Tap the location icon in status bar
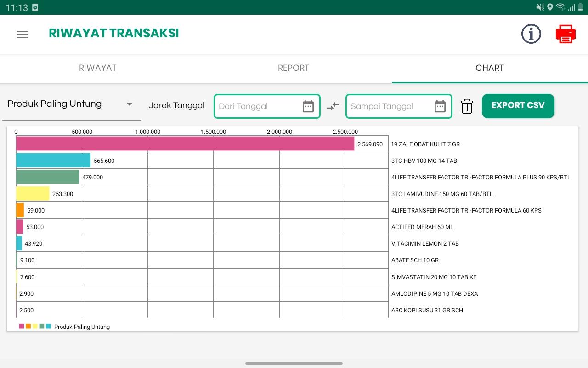Viewport: 588px width, 368px height. pos(550,7)
